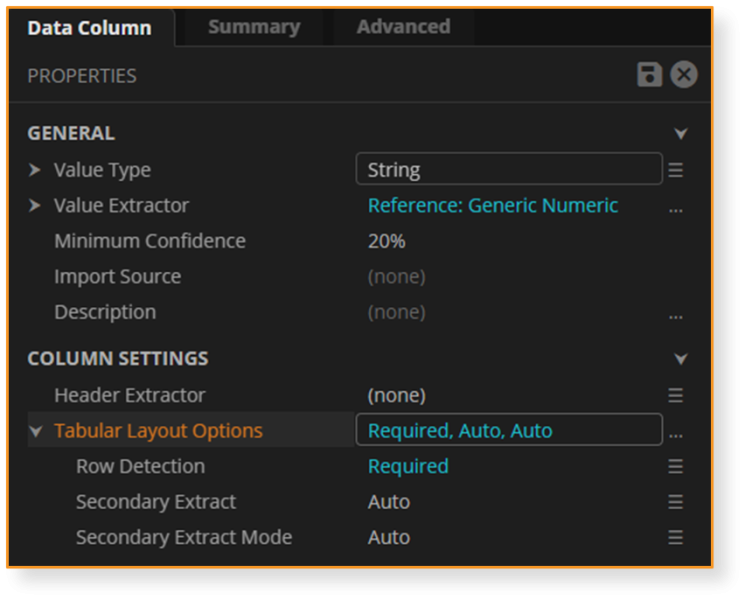
Task: Click the Required value for Row Detection
Action: (x=408, y=466)
